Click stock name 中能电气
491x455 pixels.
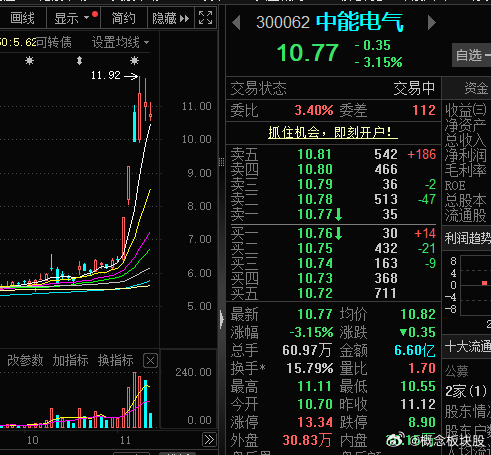360,22
